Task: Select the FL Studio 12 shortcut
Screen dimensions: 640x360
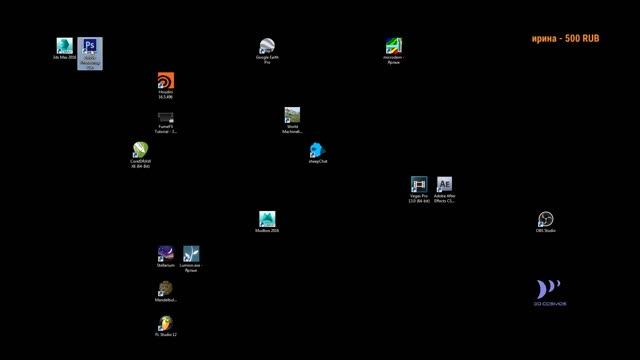Action: tap(166, 326)
